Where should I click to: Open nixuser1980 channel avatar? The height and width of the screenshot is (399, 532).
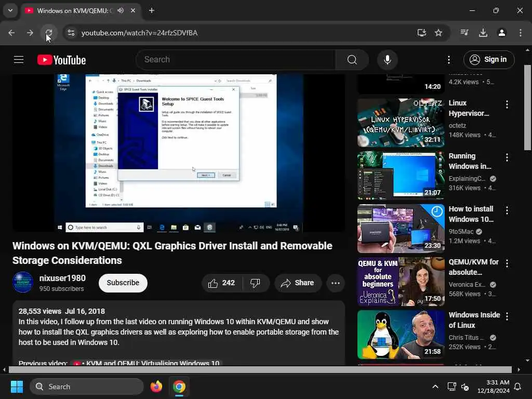point(23,282)
